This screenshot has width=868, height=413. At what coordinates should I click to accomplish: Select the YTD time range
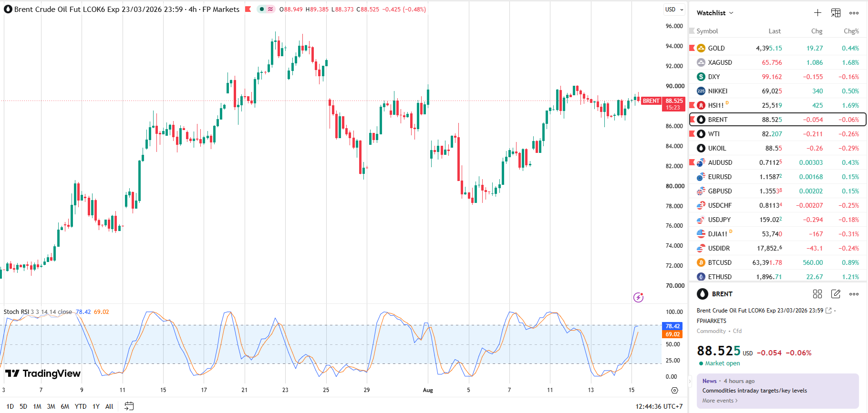coord(81,406)
